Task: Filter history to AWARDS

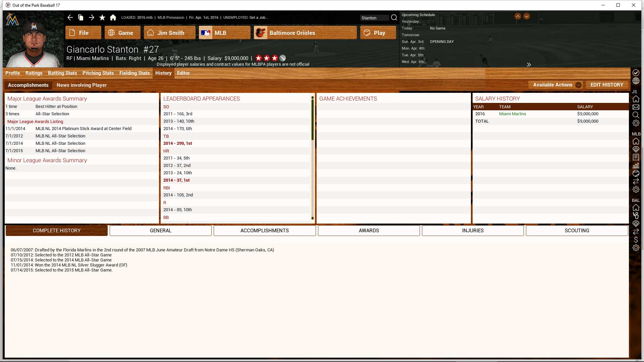Action: coord(369,231)
